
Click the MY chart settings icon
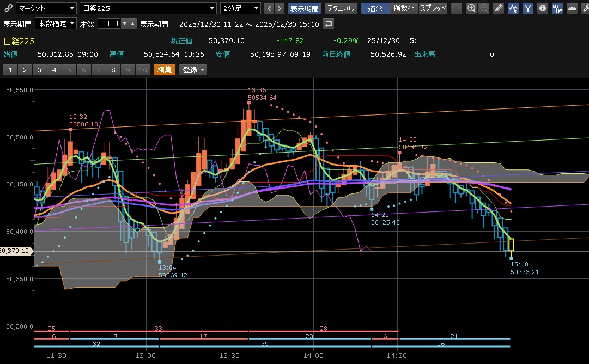tap(557, 8)
